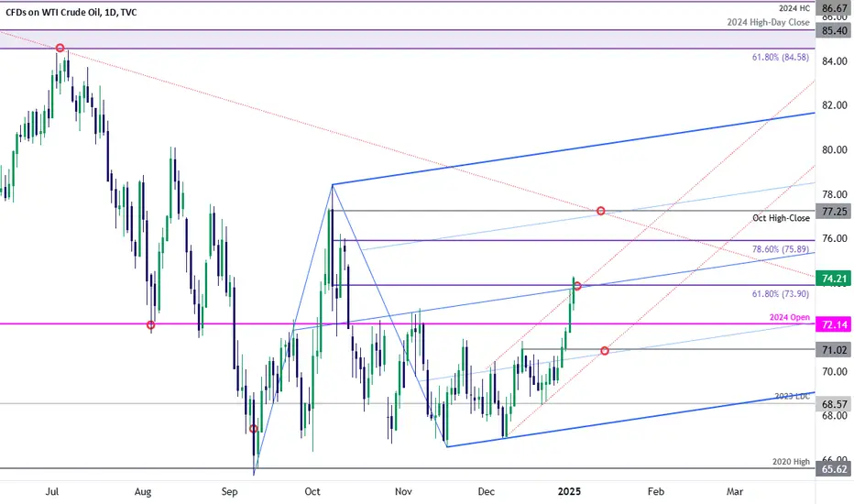Click the 76.00 axis value
This screenshot has width=854, height=504.
(835, 238)
